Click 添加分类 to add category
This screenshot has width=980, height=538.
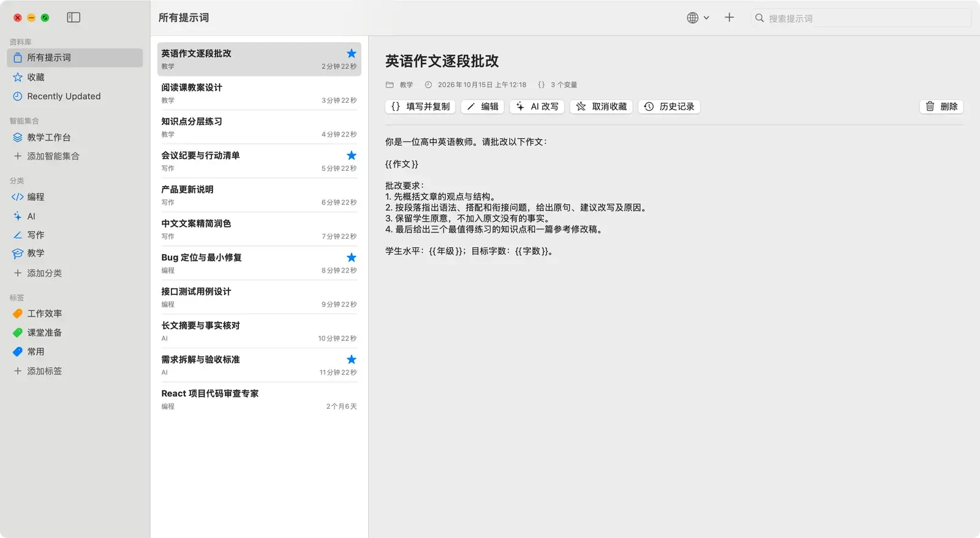click(75, 273)
